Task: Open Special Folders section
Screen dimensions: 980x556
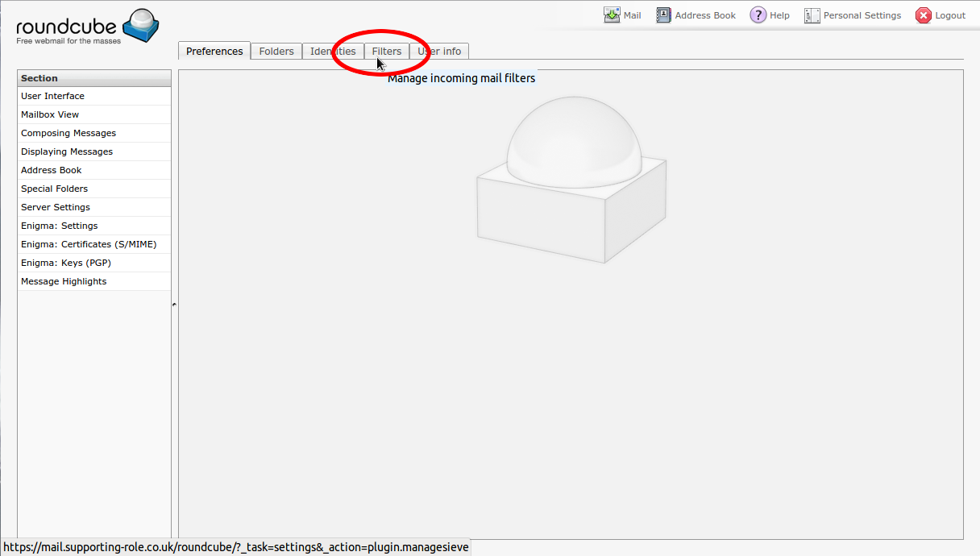Action: pos(54,189)
